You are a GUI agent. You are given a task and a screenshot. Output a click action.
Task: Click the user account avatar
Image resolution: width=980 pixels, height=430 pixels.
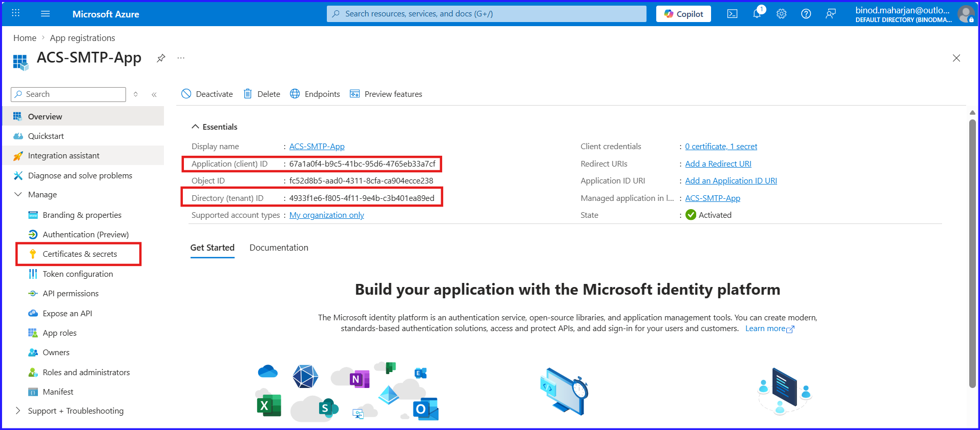click(966, 14)
